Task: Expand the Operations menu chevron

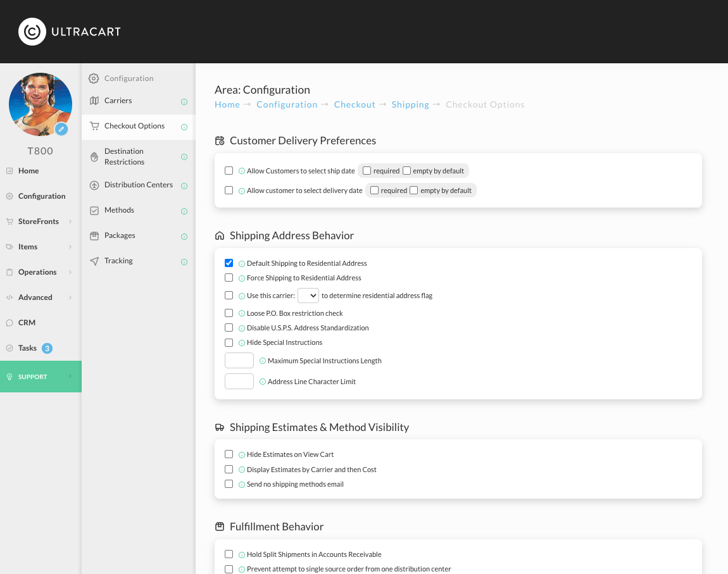Action: pyautogui.click(x=70, y=272)
